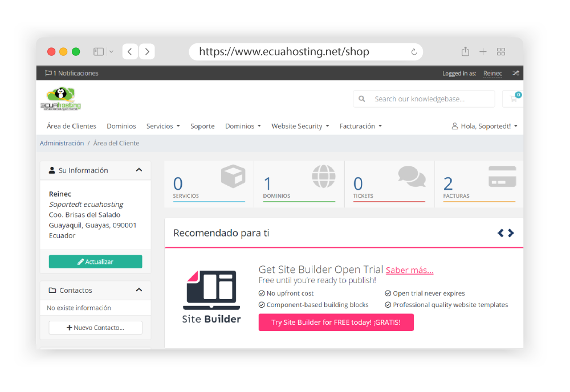
Task: Collapse the Contactos section
Action: pos(139,290)
